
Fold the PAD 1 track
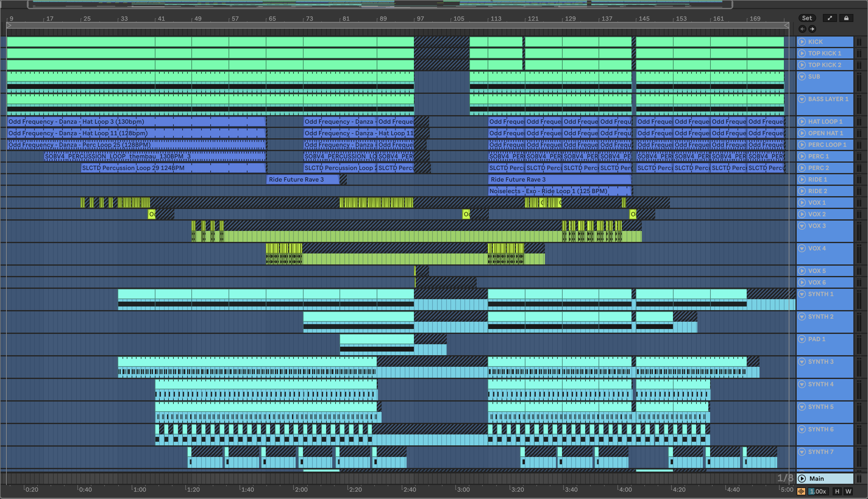tap(802, 339)
